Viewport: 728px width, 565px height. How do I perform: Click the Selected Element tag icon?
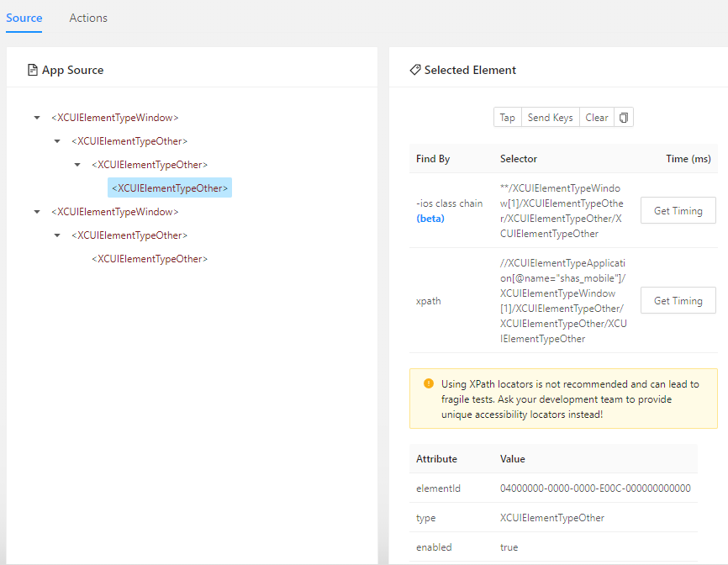415,70
